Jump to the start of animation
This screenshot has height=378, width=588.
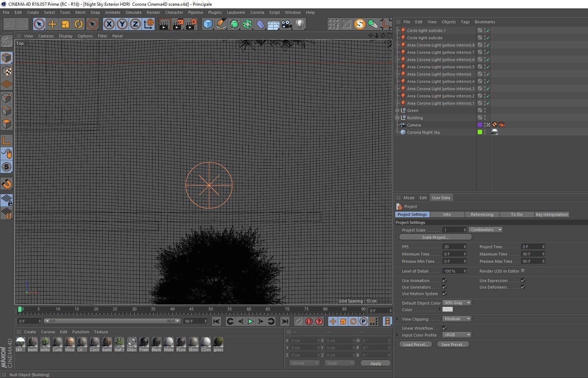pos(216,321)
